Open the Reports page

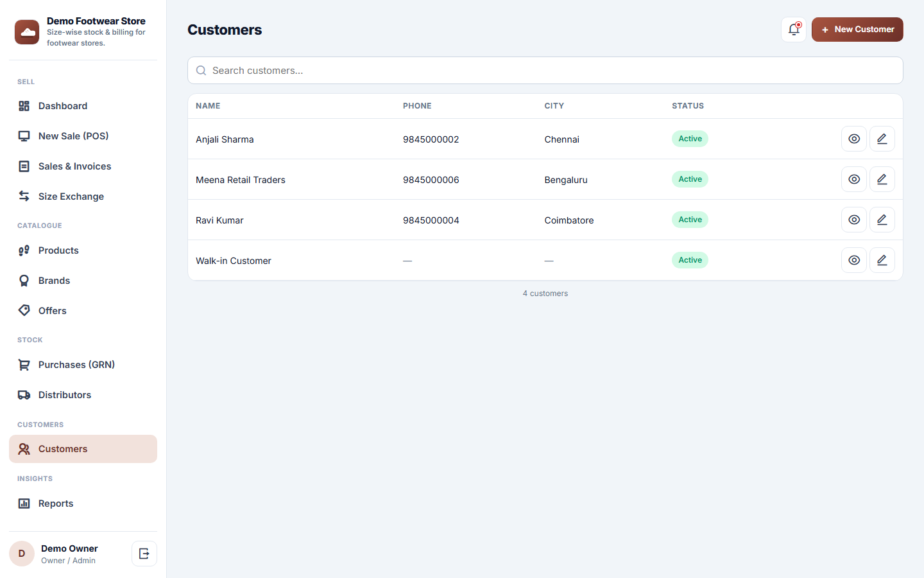point(83,504)
